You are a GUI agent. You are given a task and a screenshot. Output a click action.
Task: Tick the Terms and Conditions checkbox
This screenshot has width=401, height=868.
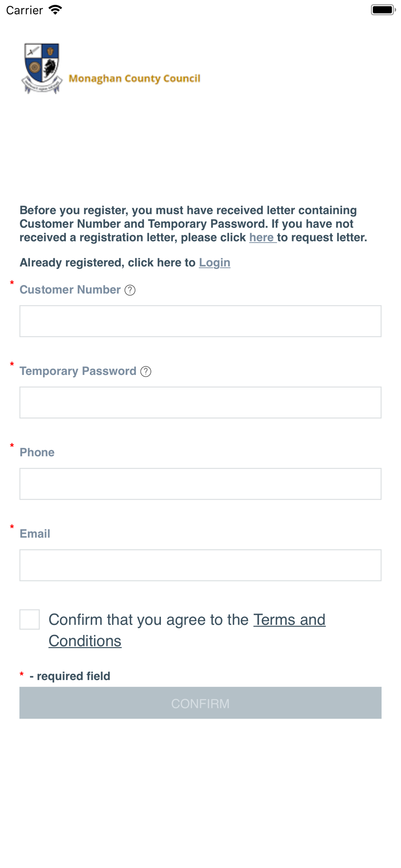30,619
